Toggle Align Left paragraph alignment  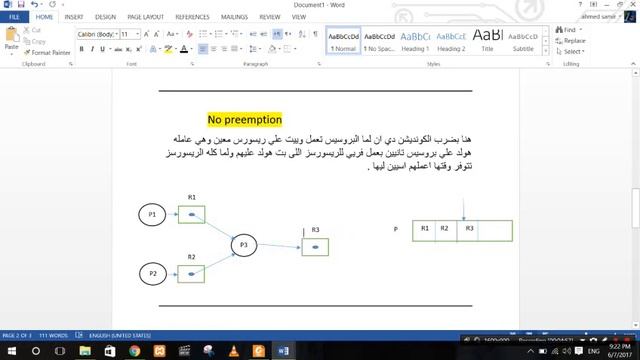[x=203, y=49]
